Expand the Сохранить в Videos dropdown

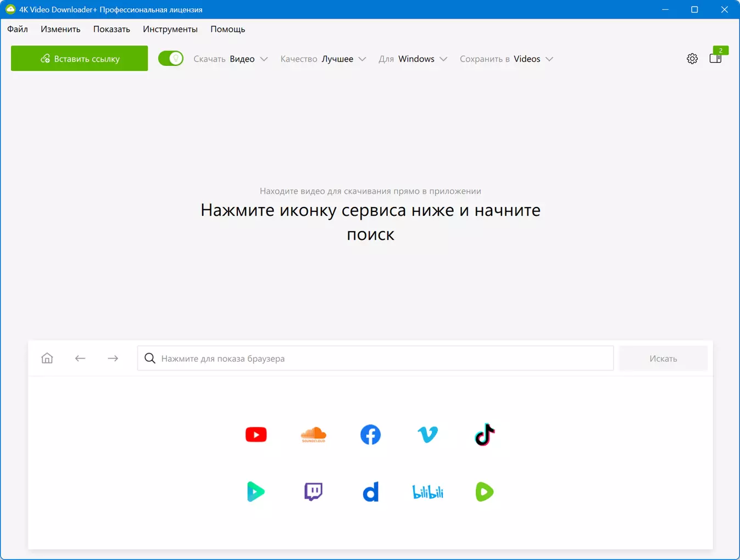pos(507,59)
